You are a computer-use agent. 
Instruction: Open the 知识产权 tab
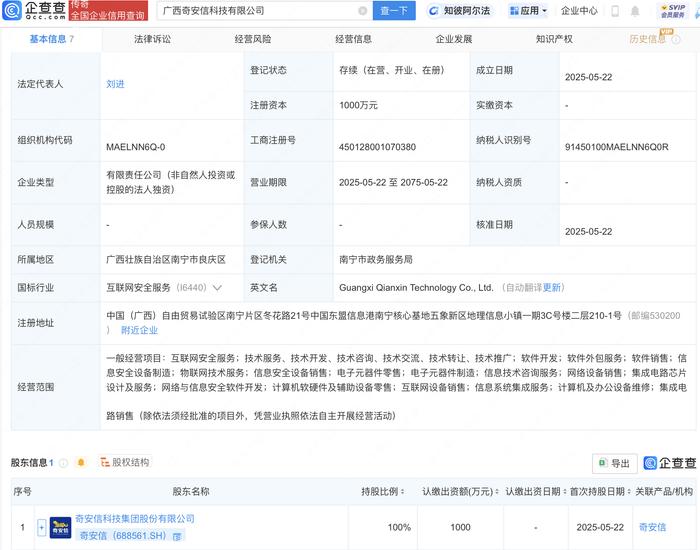click(x=554, y=39)
